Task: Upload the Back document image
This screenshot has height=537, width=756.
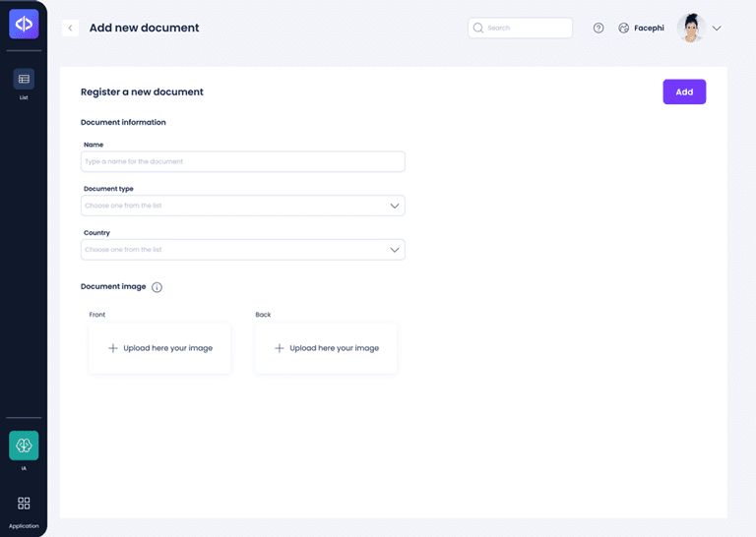Action: [326, 348]
